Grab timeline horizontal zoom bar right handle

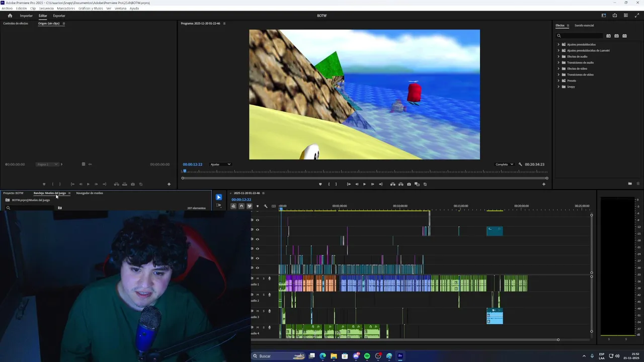[558, 340]
